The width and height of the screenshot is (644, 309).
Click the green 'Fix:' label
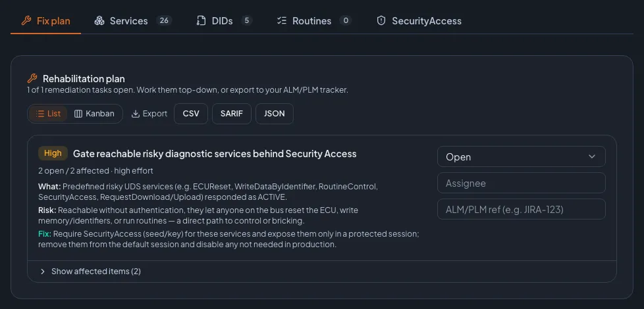(45, 234)
